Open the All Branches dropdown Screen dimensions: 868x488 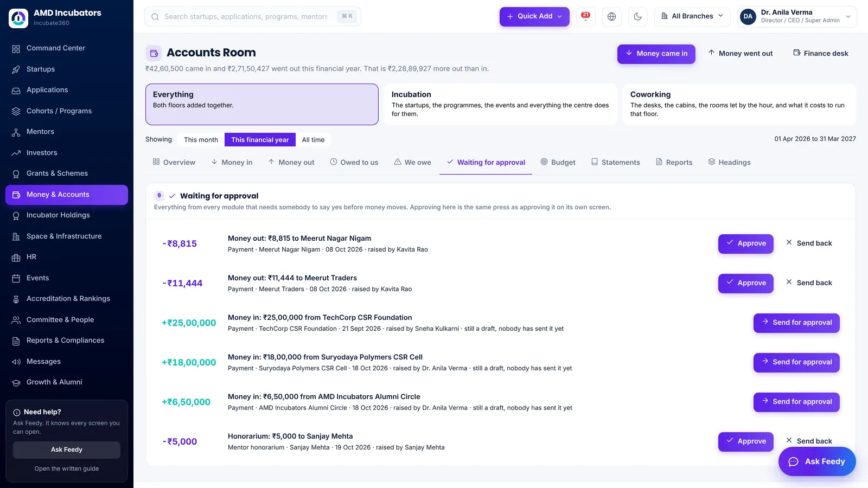pyautogui.click(x=692, y=16)
